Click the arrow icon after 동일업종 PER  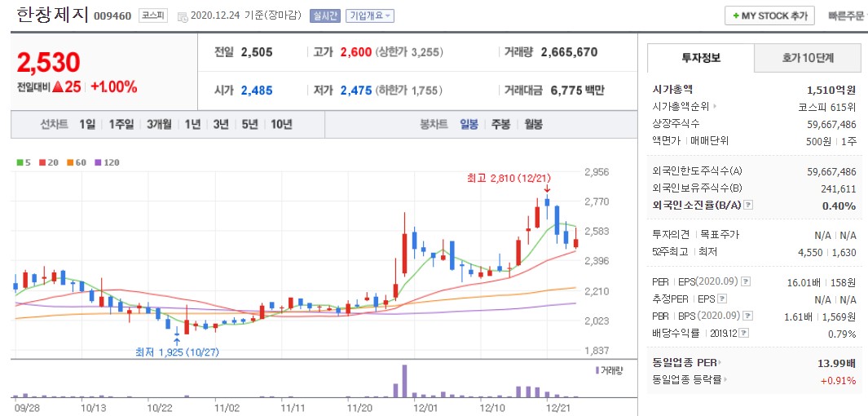(x=720, y=363)
